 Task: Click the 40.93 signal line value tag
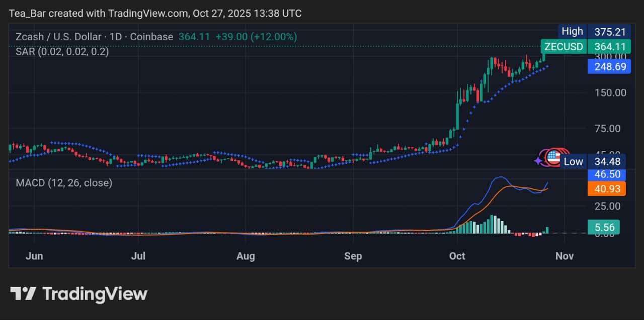pyautogui.click(x=607, y=188)
